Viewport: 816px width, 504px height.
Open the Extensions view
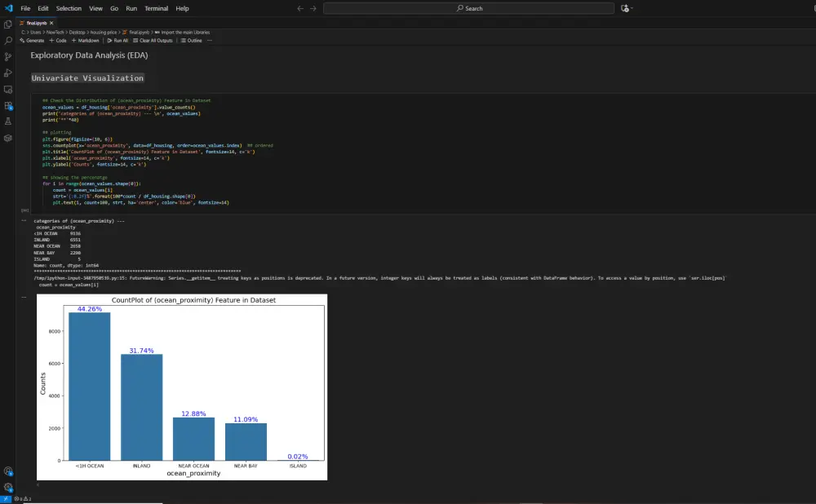coord(8,106)
